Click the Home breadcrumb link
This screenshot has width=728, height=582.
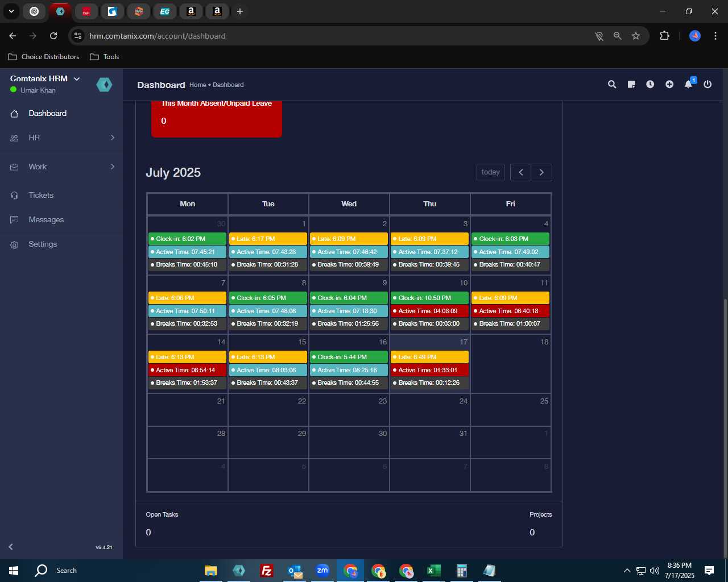coord(197,85)
